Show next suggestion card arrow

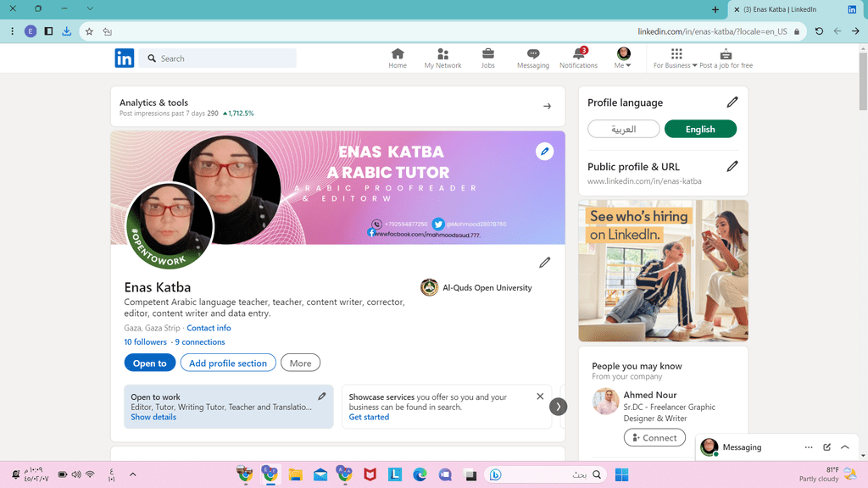tap(558, 407)
